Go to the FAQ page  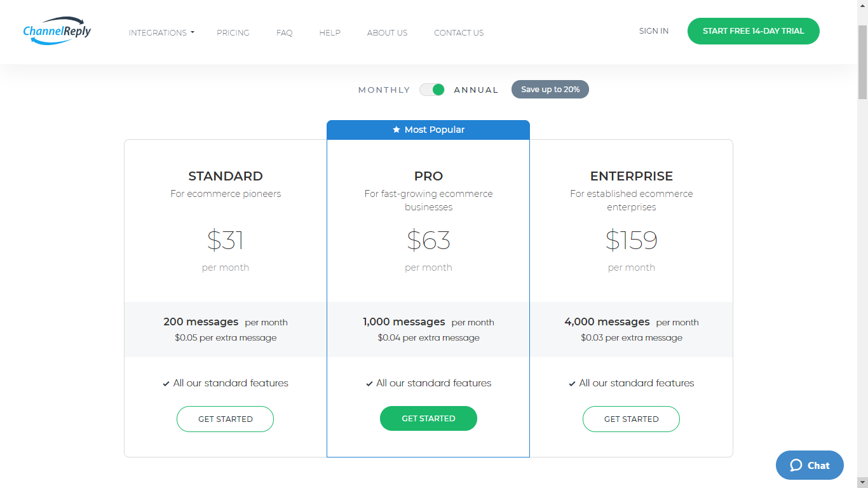coord(285,32)
